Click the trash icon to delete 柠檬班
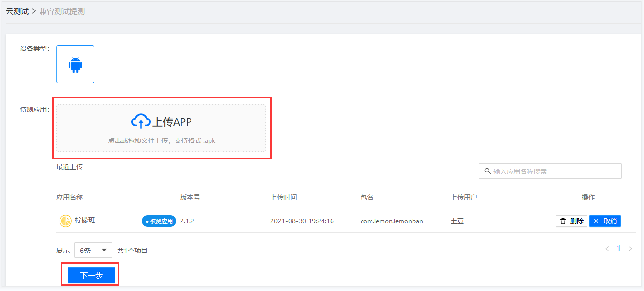Viewport: 644px width, 291px height. [x=563, y=221]
